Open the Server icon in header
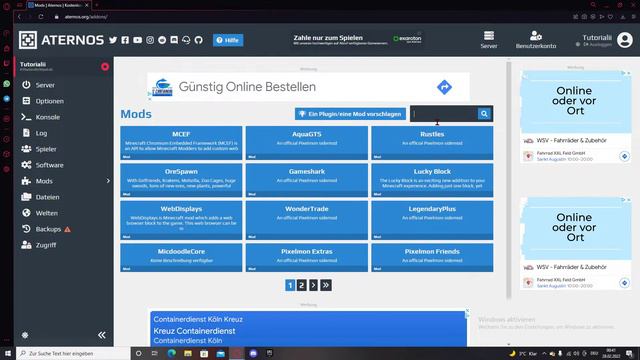Image resolution: width=640 pixels, height=360 pixels. coord(489,40)
